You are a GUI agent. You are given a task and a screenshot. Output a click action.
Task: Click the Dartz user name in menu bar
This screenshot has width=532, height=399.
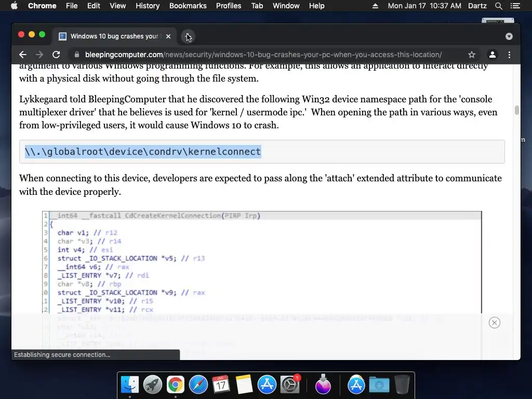tap(477, 6)
